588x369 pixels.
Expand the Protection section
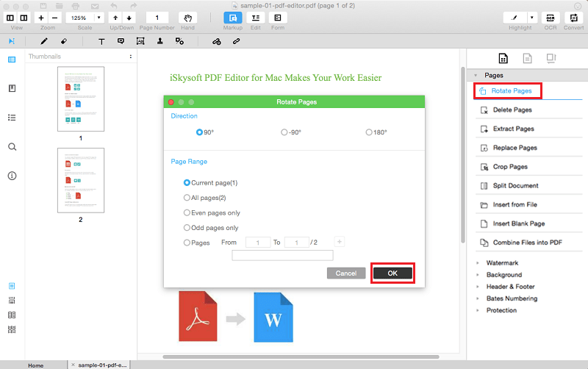pyautogui.click(x=478, y=310)
